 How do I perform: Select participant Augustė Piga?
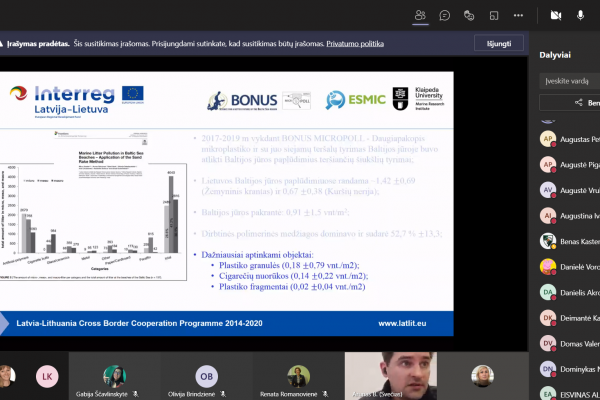point(569,165)
